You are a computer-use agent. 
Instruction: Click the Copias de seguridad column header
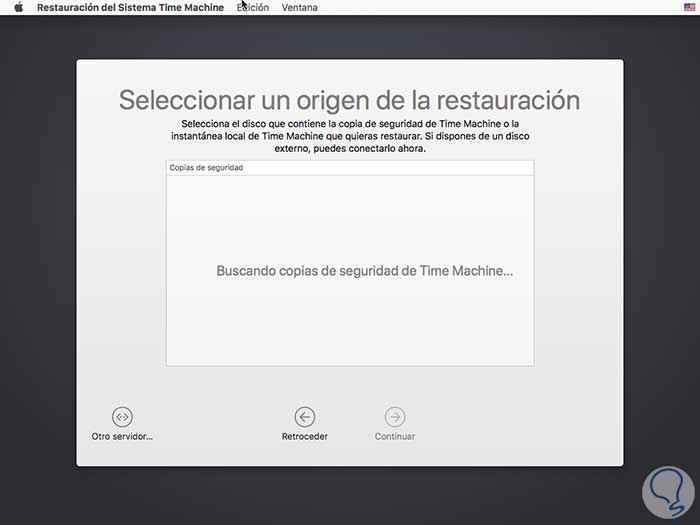pyautogui.click(x=350, y=168)
